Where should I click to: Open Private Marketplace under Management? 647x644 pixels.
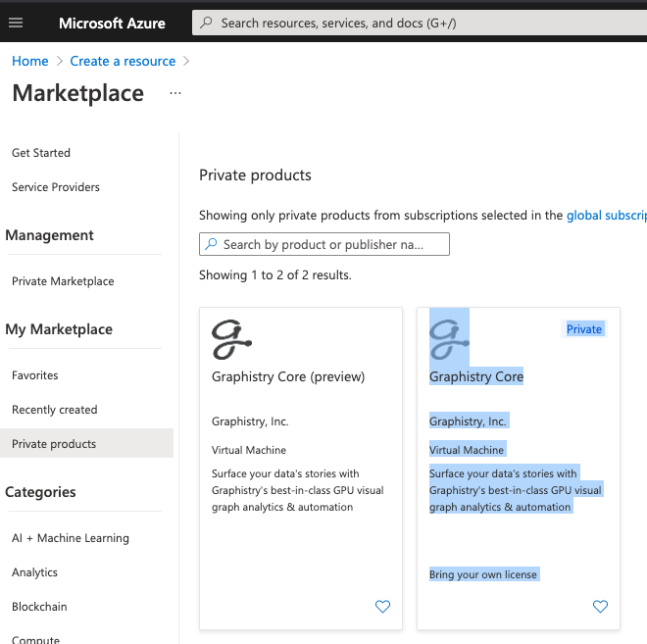coord(63,281)
